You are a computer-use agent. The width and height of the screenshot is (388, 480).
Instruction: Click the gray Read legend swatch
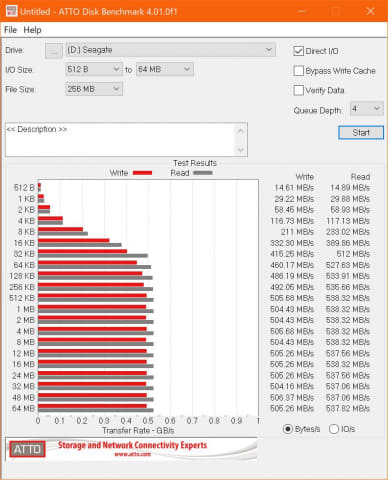click(x=203, y=173)
